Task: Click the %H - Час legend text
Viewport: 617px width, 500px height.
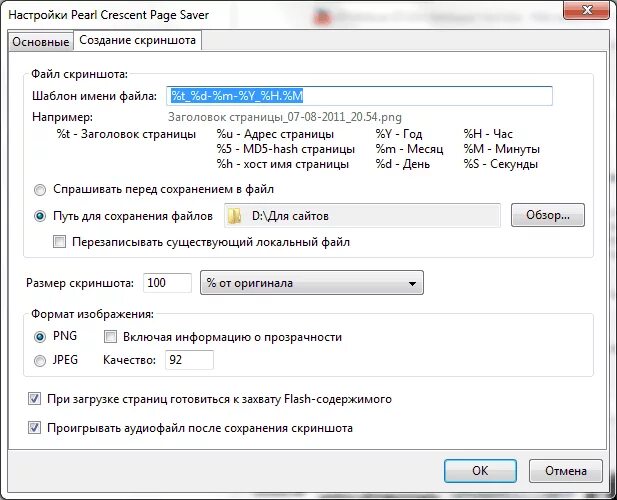Action: coord(488,134)
